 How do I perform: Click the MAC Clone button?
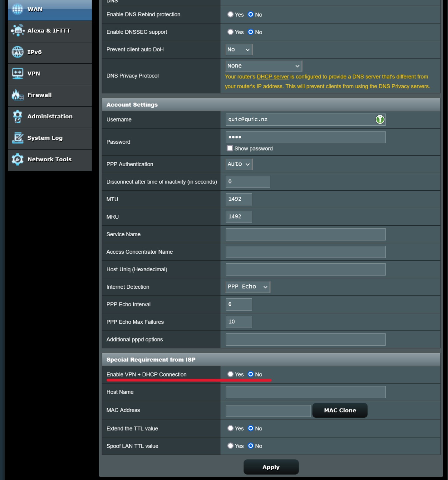(x=340, y=410)
